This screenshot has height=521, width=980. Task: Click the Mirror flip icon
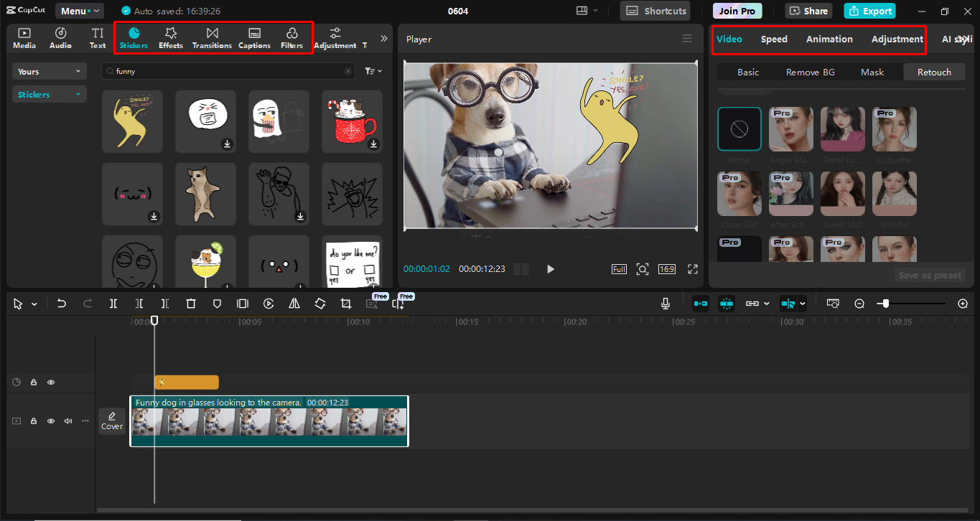point(294,304)
